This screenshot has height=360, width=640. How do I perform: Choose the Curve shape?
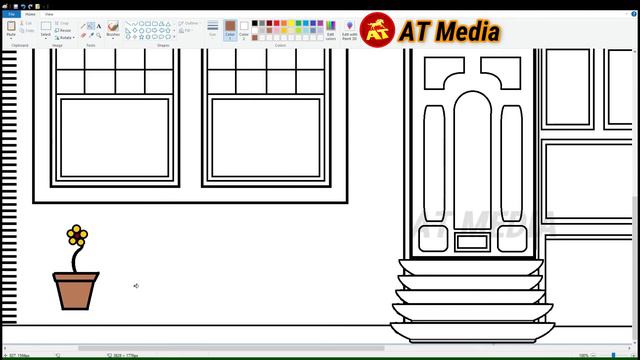pos(135,24)
